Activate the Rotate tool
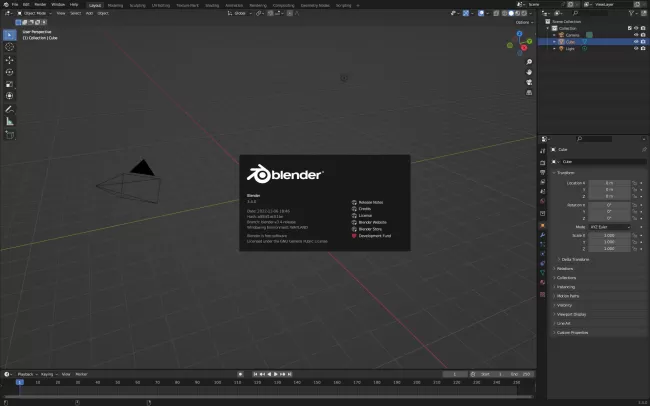650x406 pixels. [10, 72]
